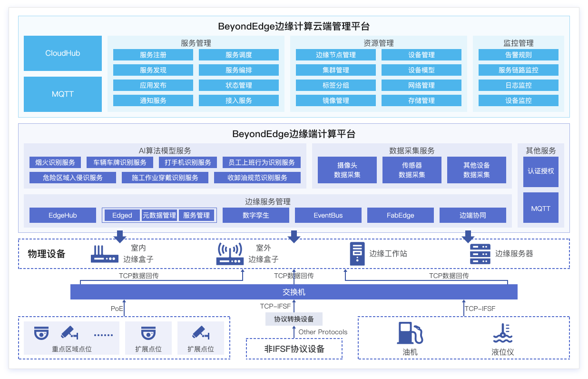Click the 烟火识别服务 box
The width and height of the screenshot is (588, 379).
coord(55,162)
